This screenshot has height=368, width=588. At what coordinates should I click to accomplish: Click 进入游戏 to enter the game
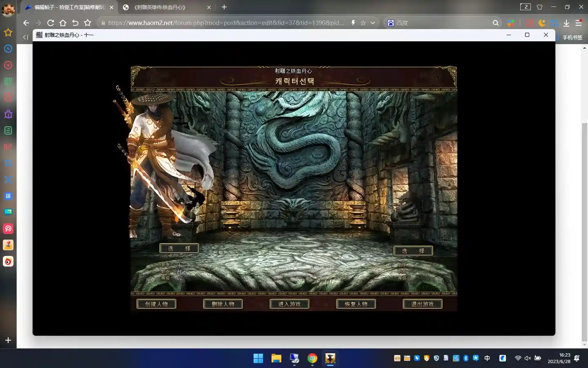290,304
